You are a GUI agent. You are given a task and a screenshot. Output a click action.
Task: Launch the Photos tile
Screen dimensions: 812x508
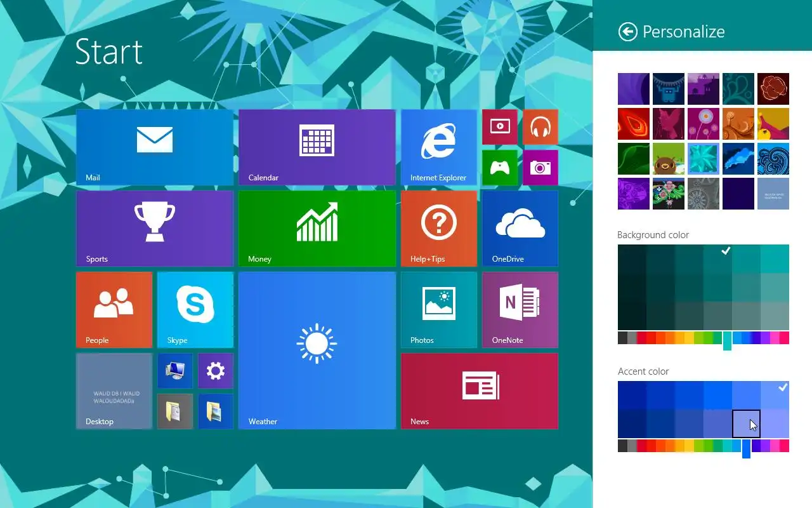pos(439,310)
